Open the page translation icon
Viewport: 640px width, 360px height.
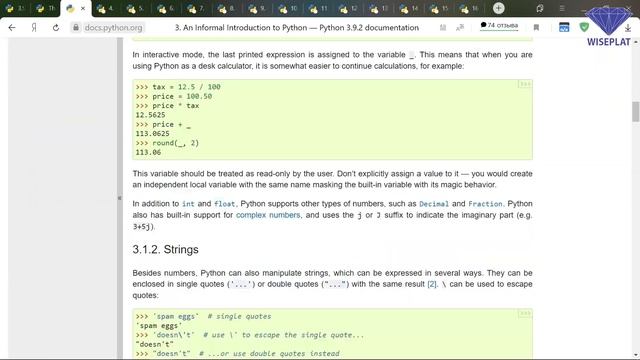point(460,27)
